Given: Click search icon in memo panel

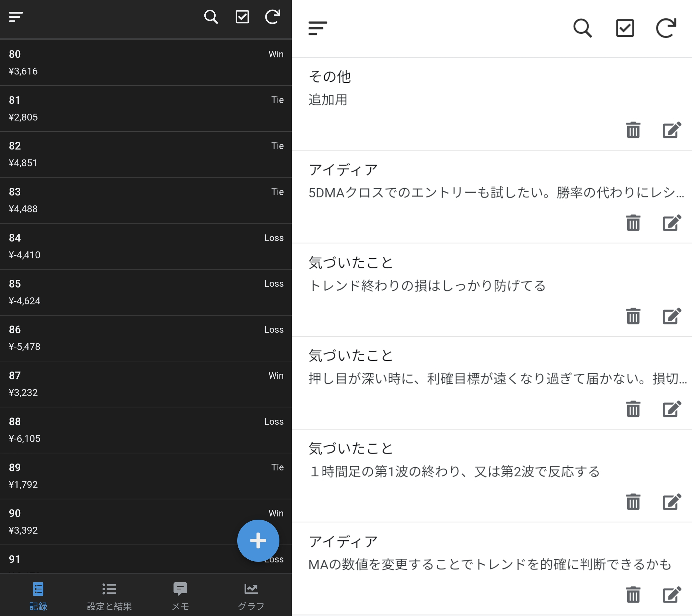Looking at the screenshot, I should point(582,28).
